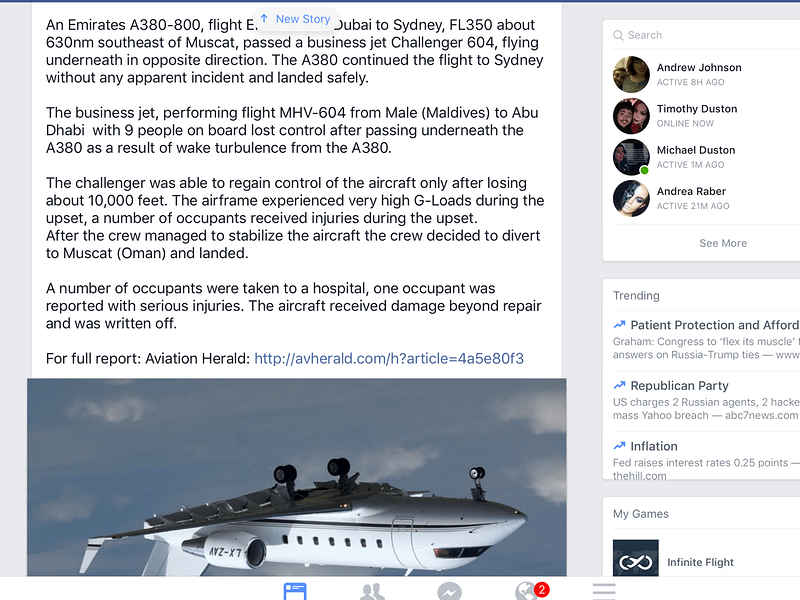This screenshot has height=600, width=800.
Task: Open the Messenger tab icon
Action: click(449, 592)
